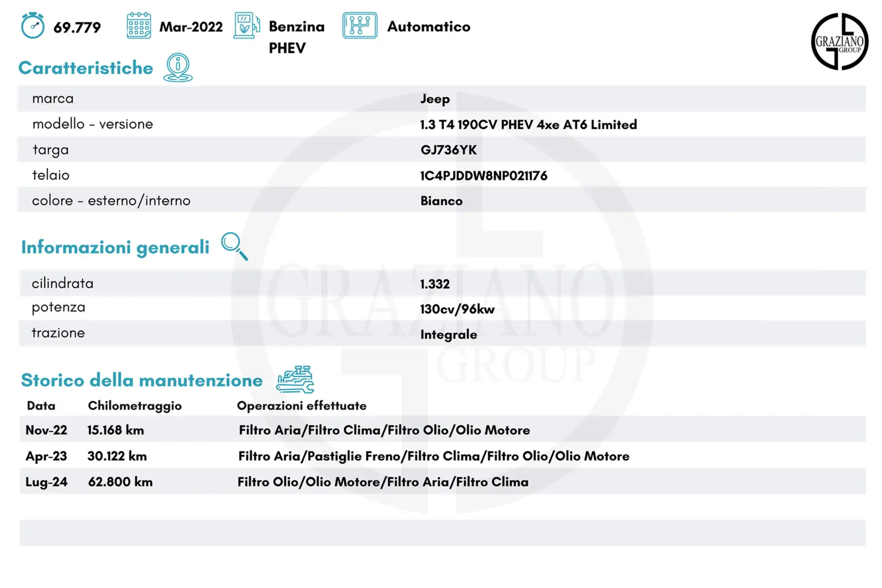
Task: Click the license plate value GJ736YK
Action: point(448,150)
